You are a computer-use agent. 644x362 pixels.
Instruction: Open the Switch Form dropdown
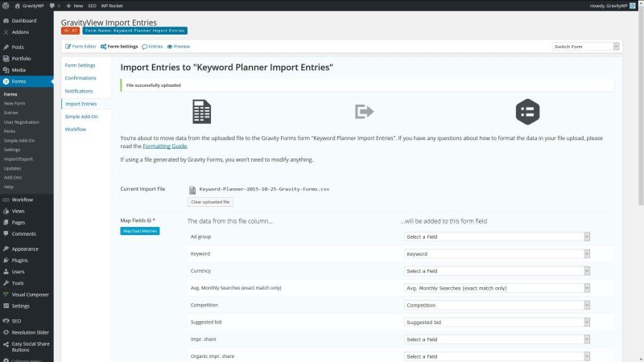coord(586,47)
